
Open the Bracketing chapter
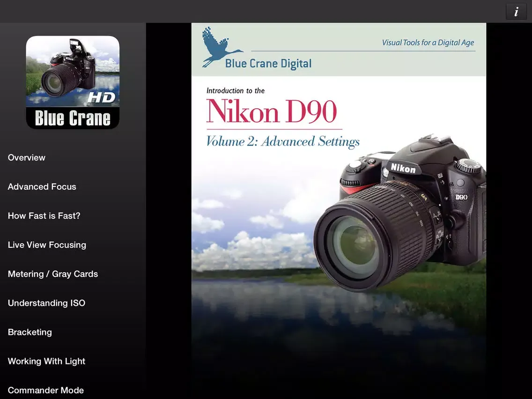click(30, 332)
